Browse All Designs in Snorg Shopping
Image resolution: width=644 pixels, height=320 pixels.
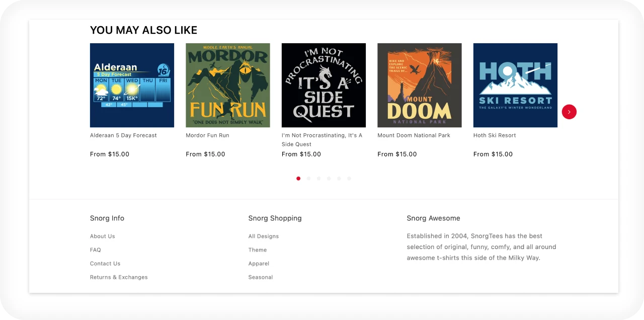[x=264, y=236]
